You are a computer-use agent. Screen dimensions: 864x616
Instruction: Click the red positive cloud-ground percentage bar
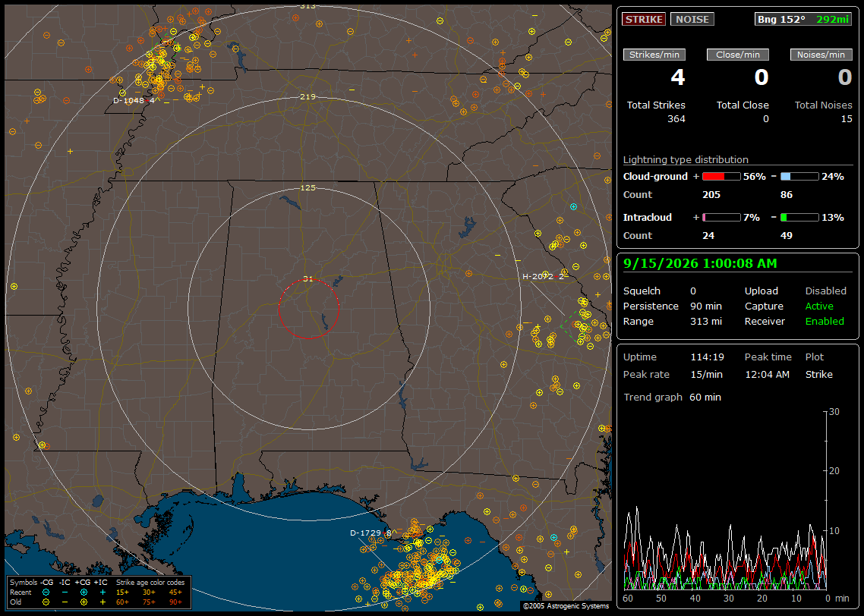pyautogui.click(x=721, y=177)
